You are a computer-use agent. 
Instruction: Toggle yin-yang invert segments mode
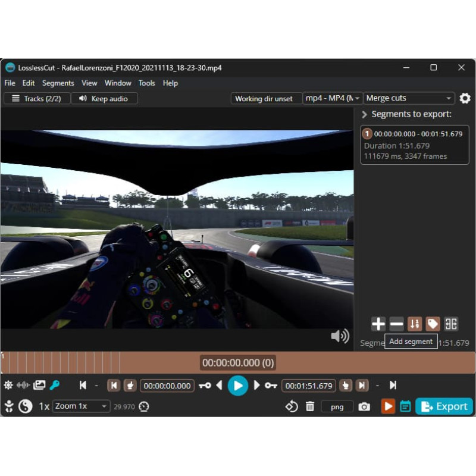tap(25, 406)
